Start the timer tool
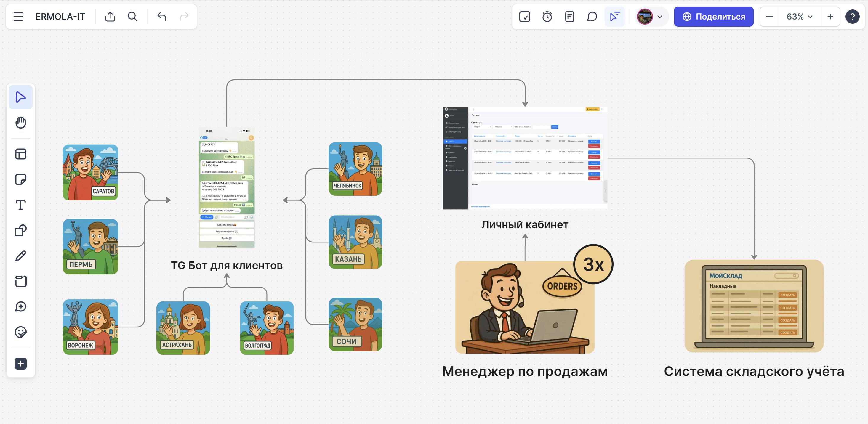The width and height of the screenshot is (868, 424). [x=547, y=17]
